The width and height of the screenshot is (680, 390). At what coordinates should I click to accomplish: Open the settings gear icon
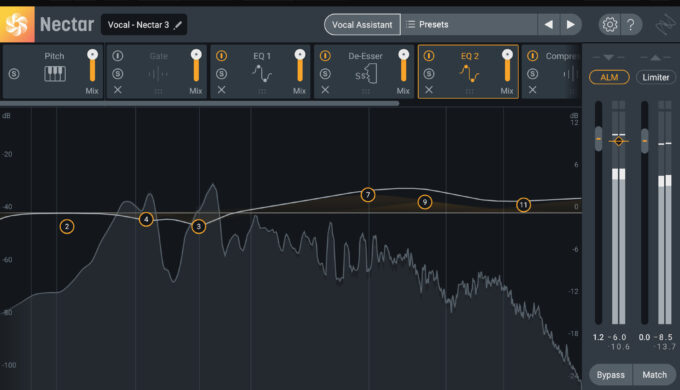pos(609,25)
